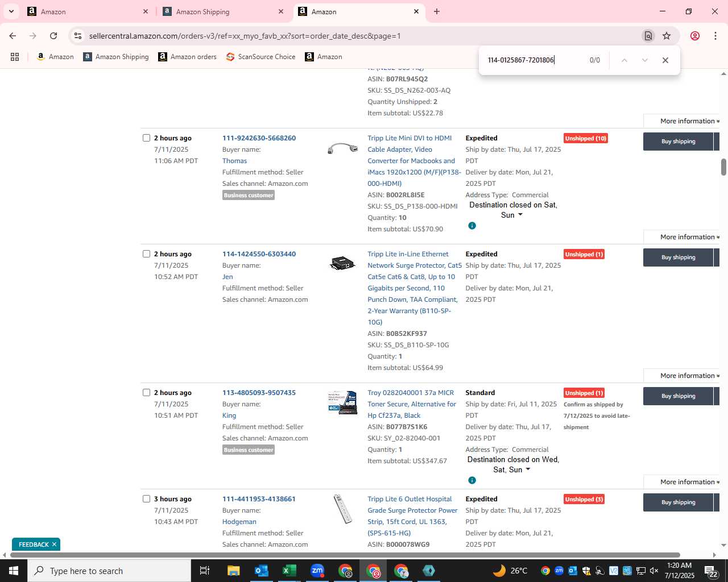This screenshot has height=582, width=728.
Task: Click info icon under King order destination
Action: 471,480
